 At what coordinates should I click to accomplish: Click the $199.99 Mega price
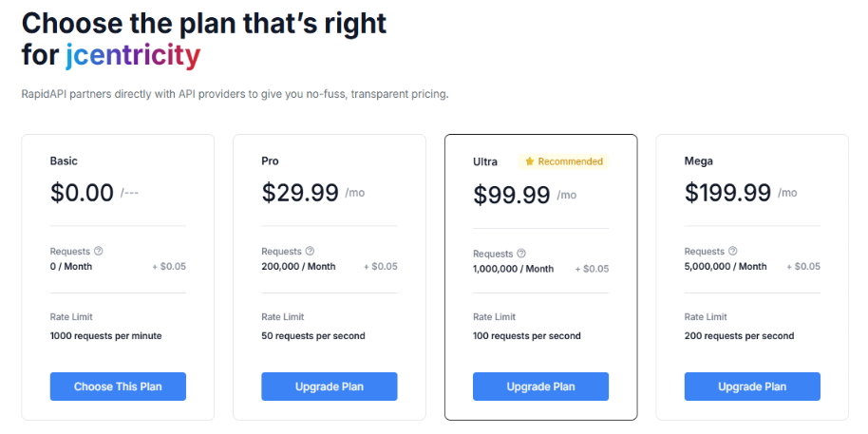[x=727, y=193]
